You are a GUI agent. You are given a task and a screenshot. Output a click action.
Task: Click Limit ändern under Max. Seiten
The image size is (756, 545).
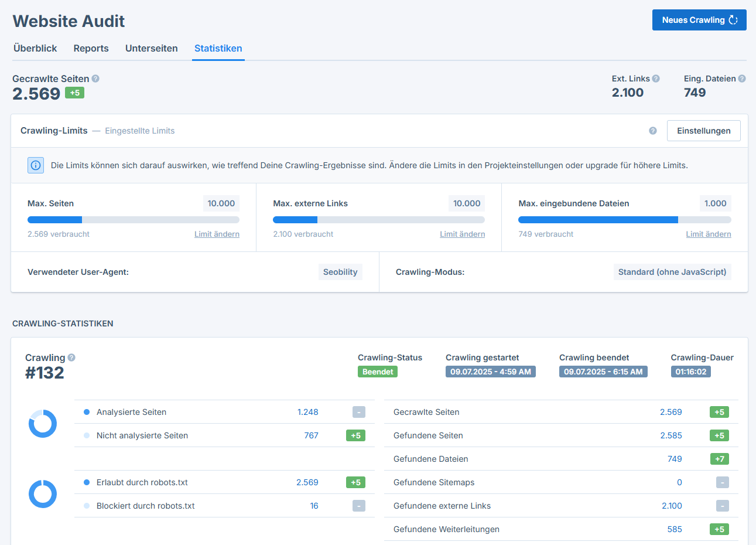click(x=217, y=234)
